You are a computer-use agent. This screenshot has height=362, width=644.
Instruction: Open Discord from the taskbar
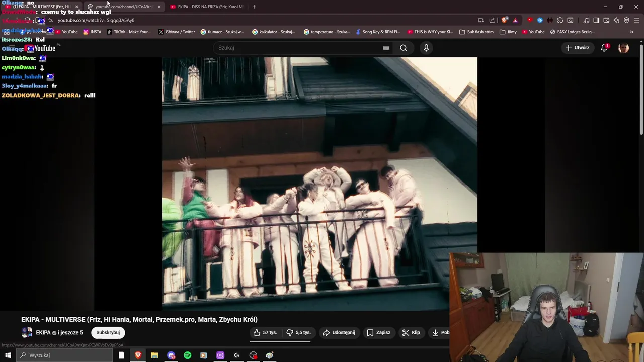171,355
